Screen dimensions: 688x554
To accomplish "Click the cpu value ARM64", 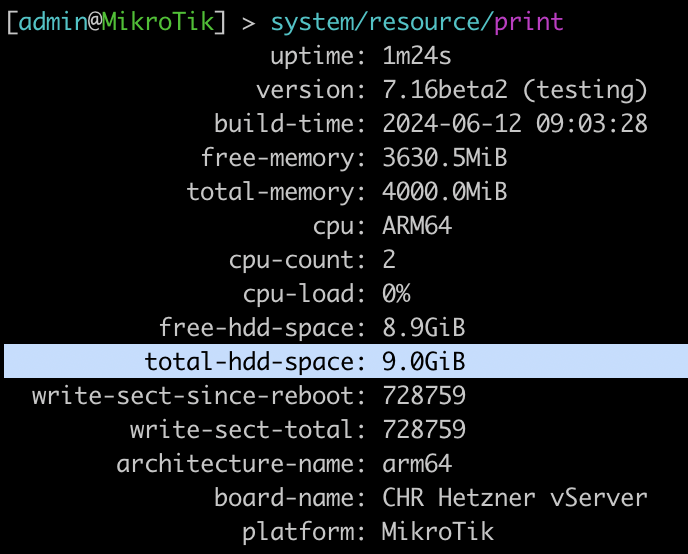I will [x=417, y=226].
